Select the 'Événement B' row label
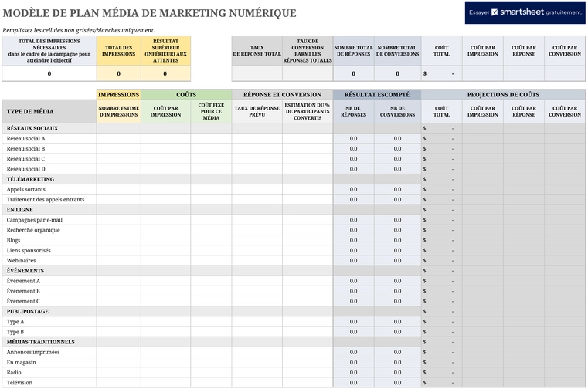Viewport: 588px width, 389px height. [x=23, y=291]
